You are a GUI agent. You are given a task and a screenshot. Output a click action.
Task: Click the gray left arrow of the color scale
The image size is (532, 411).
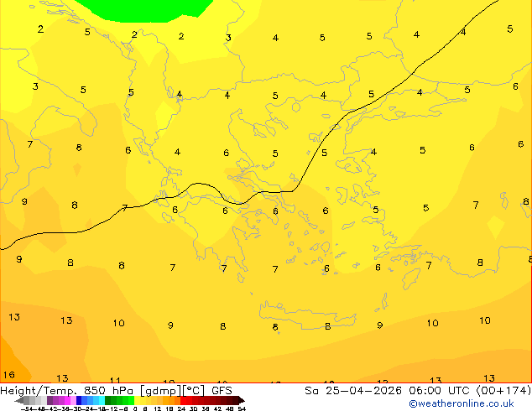click(19, 400)
